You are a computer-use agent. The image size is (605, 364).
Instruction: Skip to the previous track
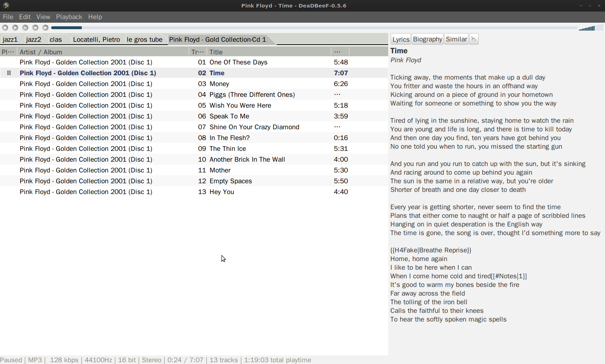pyautogui.click(x=35, y=28)
